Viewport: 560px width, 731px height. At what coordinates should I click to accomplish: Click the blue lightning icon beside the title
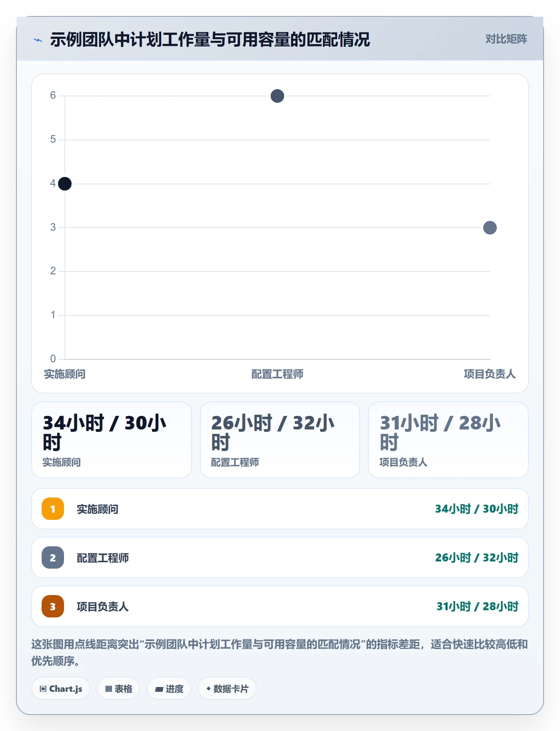tap(38, 40)
